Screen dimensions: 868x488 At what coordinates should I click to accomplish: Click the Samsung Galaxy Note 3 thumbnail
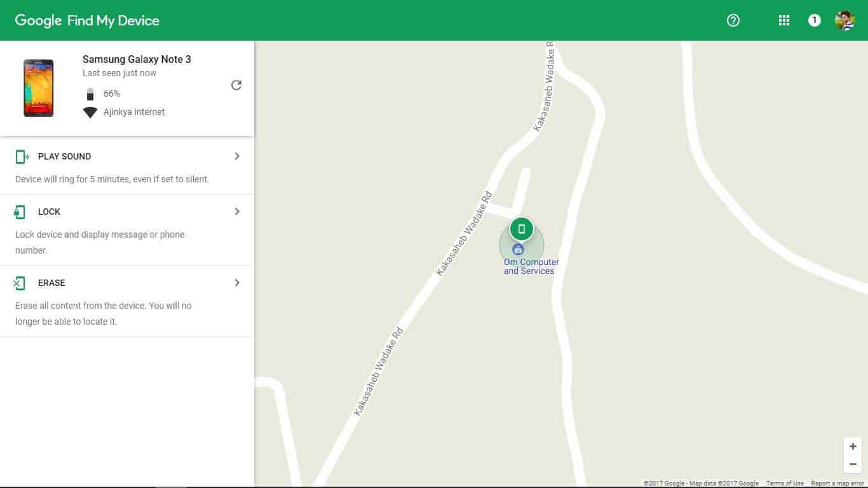(x=39, y=88)
